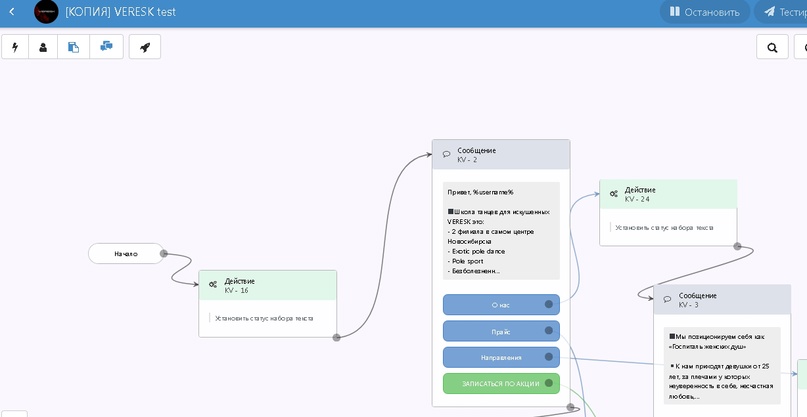Click the chat bubbles toolbar icon
The width and height of the screenshot is (807, 417).
106,47
